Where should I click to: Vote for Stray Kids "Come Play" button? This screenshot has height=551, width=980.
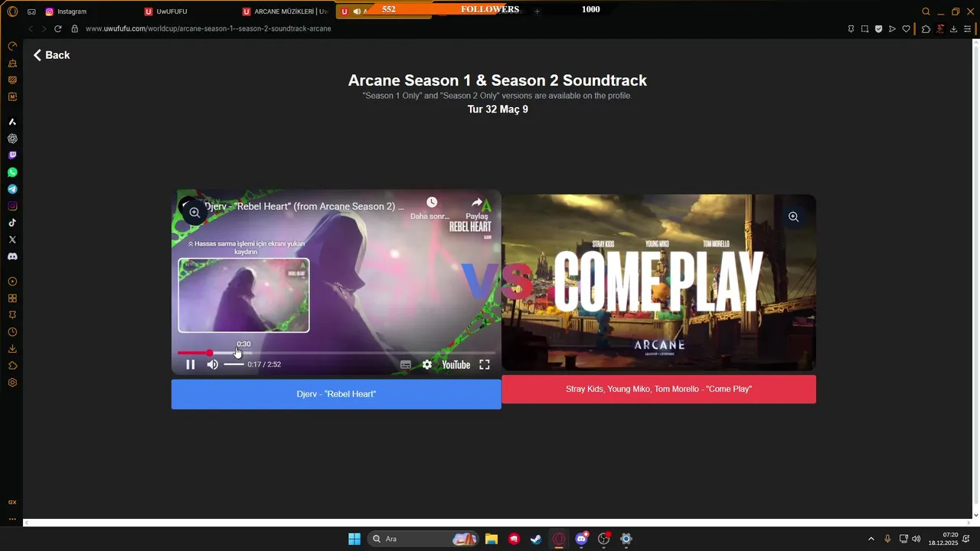click(658, 389)
